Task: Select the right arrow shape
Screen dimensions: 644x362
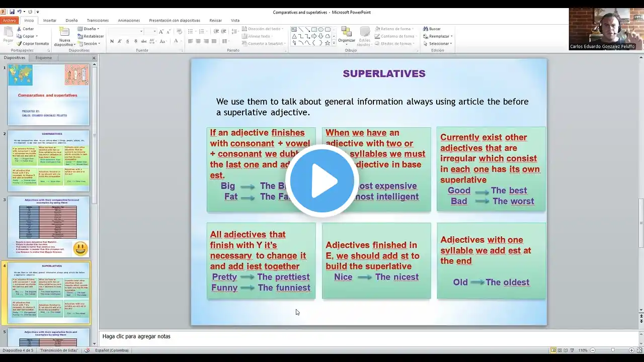Action: click(x=314, y=36)
